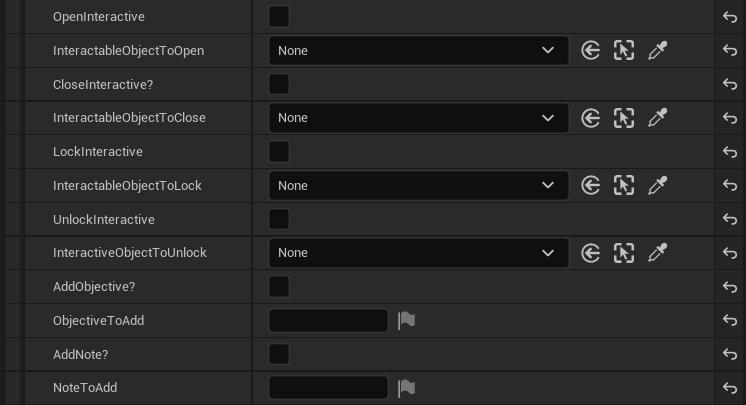Use selected asset arrow for InteractableObjectToClose
This screenshot has width=746, height=405.
click(590, 118)
